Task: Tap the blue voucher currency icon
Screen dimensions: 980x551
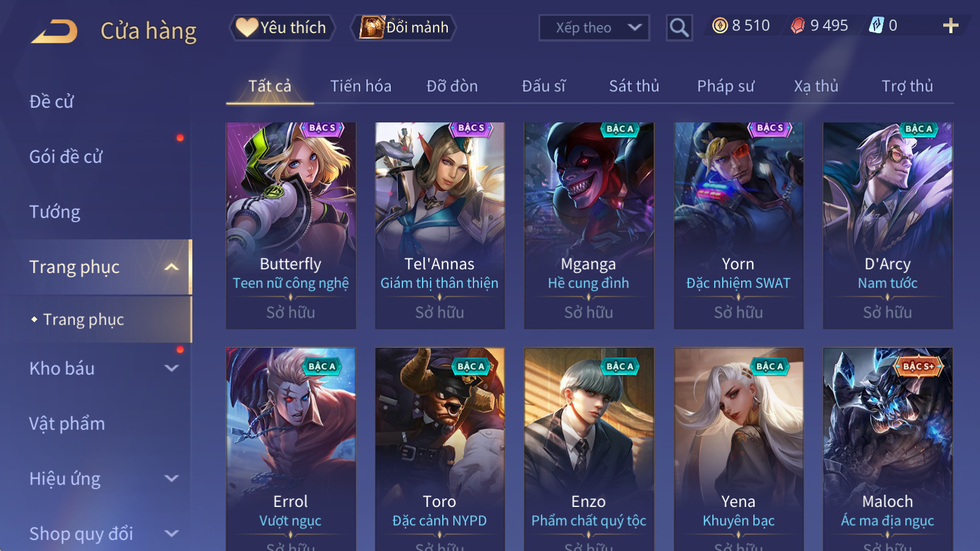Action: 876,25
